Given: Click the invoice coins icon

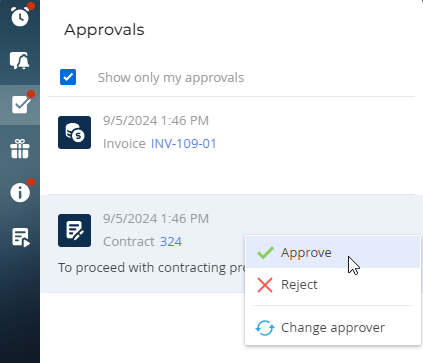Looking at the screenshot, I should pos(74,132).
